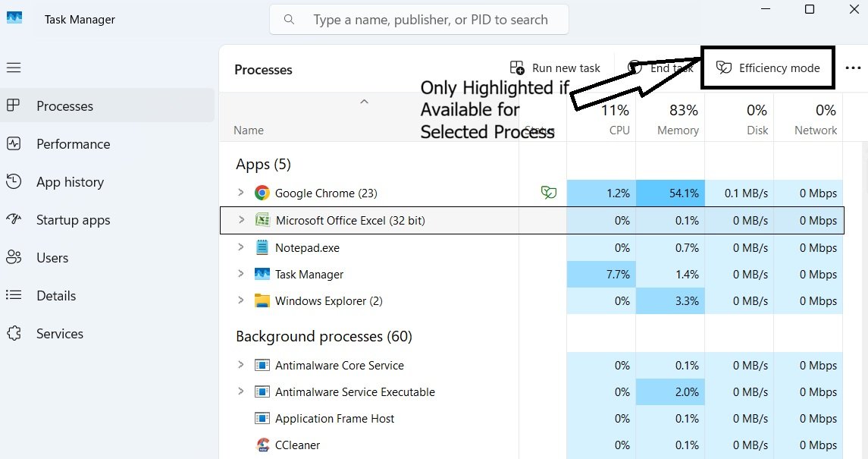Select the Google Chrome (23) row
The width and height of the screenshot is (868, 459).
point(531,193)
